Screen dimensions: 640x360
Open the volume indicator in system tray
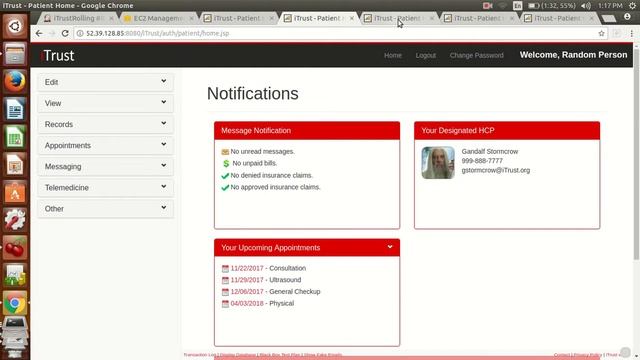point(586,6)
